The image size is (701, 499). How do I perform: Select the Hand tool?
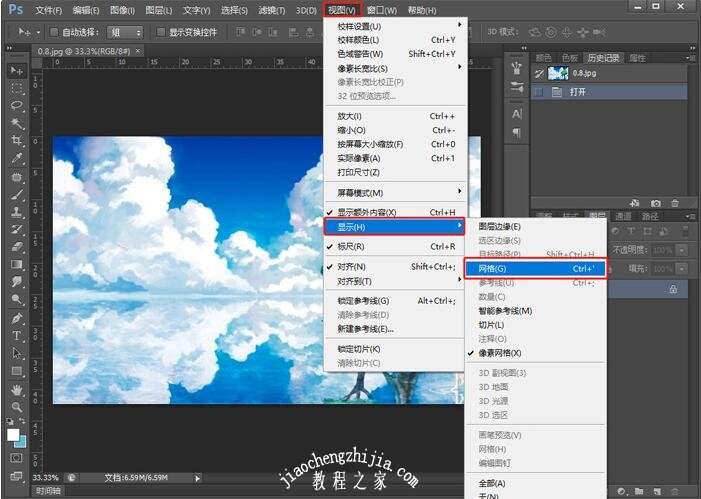(x=17, y=389)
